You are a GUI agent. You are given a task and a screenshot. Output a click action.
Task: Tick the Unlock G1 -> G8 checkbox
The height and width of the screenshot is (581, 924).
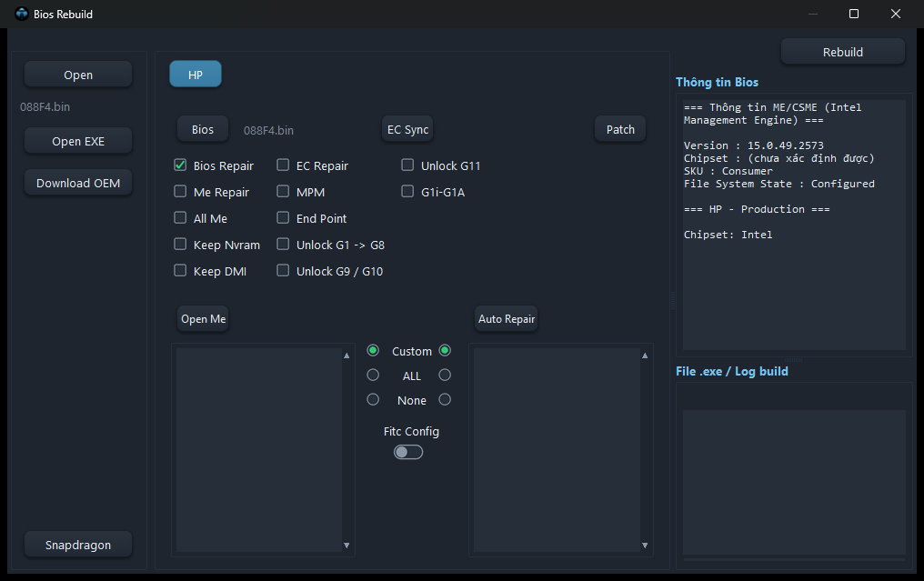click(283, 244)
